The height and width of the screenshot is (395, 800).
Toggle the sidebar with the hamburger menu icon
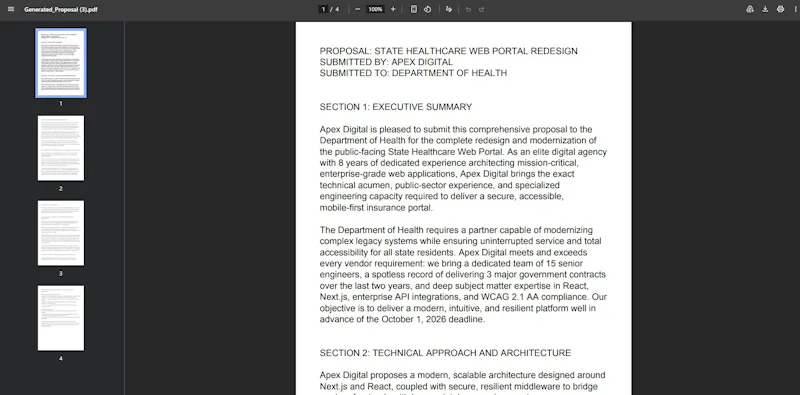[x=11, y=9]
